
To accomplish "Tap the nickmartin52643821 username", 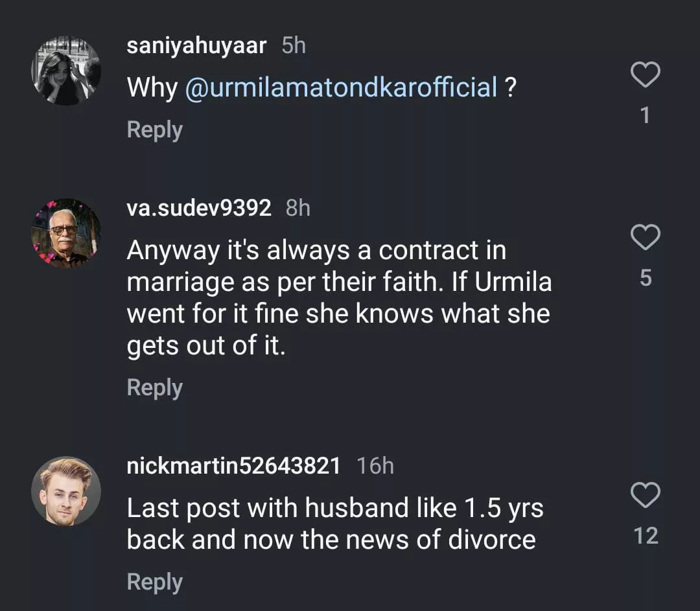I will (x=233, y=466).
